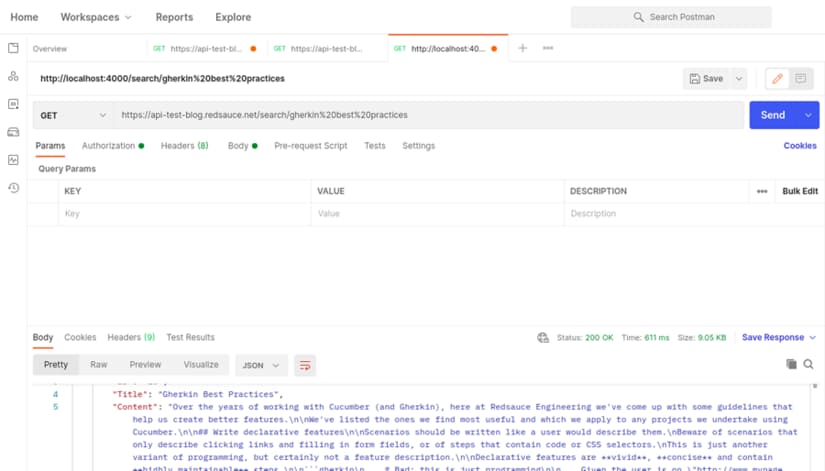Click Bulk Edit link
Viewport: 825px width, 471px height.
pos(800,192)
